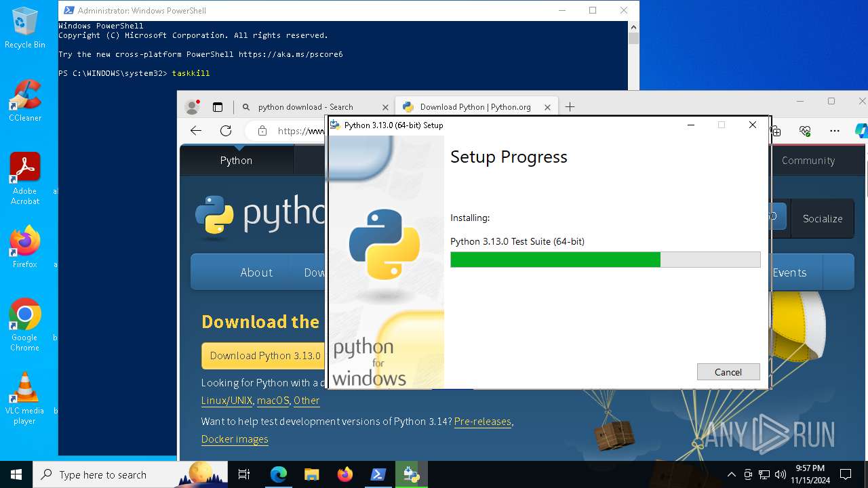Open the About menu on python.org
868x488 pixels.
(256, 272)
